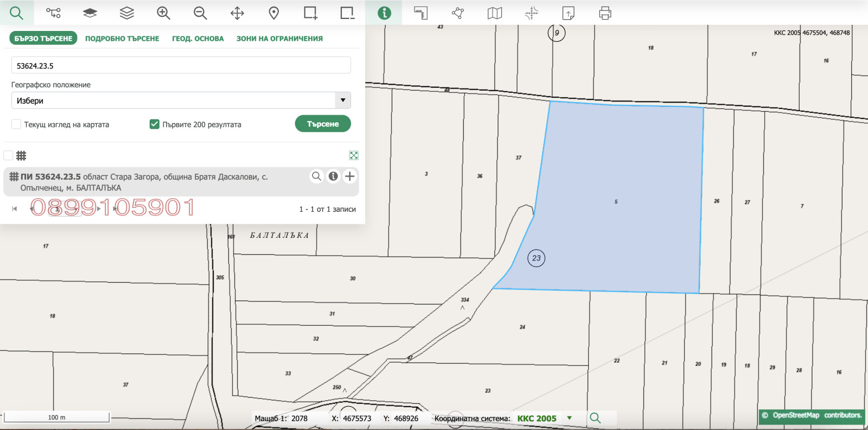Tick the select-all results checkbox
This screenshot has height=430, width=868.
pos(8,156)
